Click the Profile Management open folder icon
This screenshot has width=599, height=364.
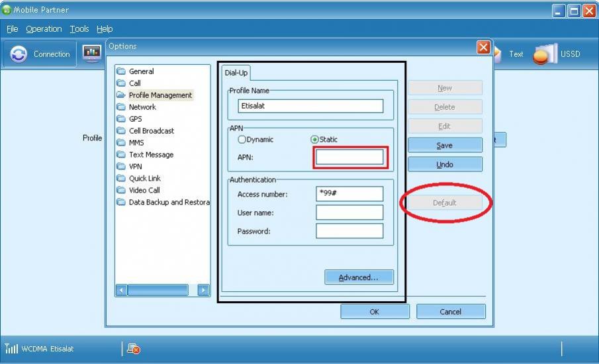[121, 95]
